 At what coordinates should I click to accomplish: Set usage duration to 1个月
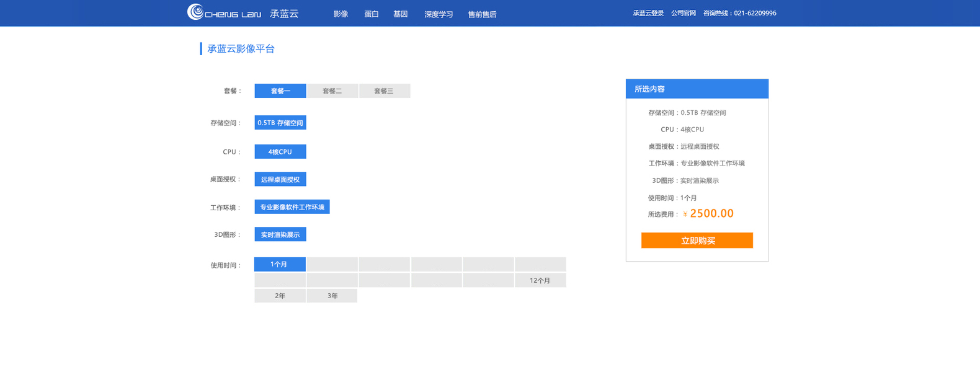tap(280, 265)
